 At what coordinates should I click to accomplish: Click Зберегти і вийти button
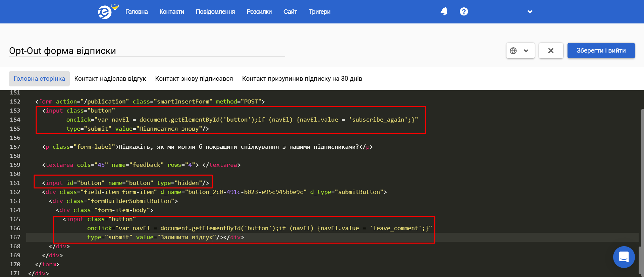pos(601,51)
